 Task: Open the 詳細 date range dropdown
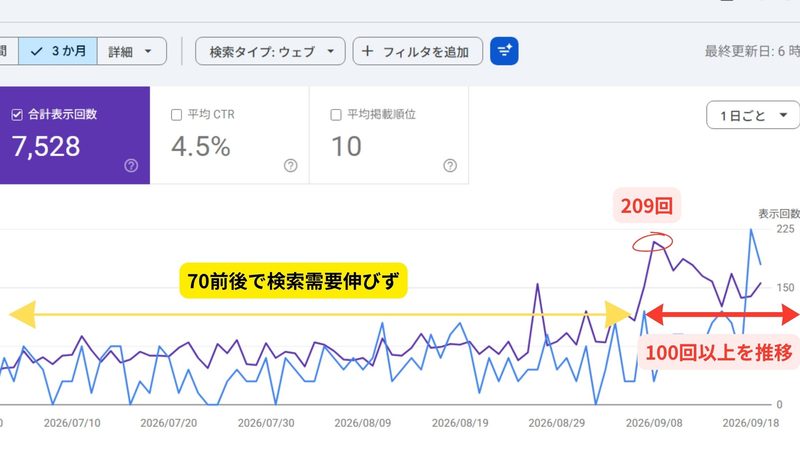point(132,51)
